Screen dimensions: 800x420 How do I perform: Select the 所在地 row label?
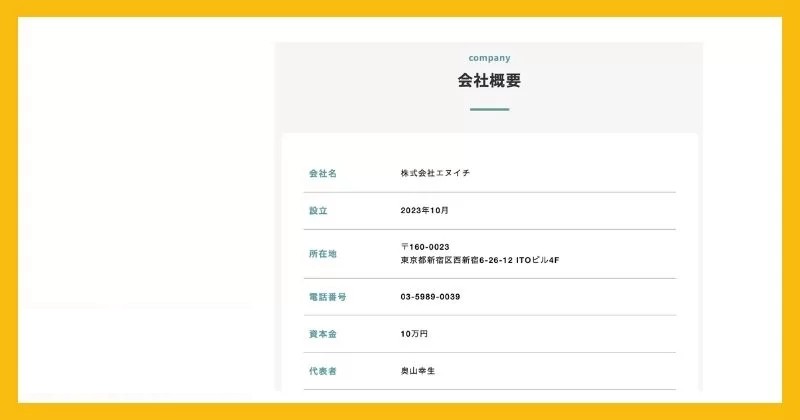coord(322,254)
